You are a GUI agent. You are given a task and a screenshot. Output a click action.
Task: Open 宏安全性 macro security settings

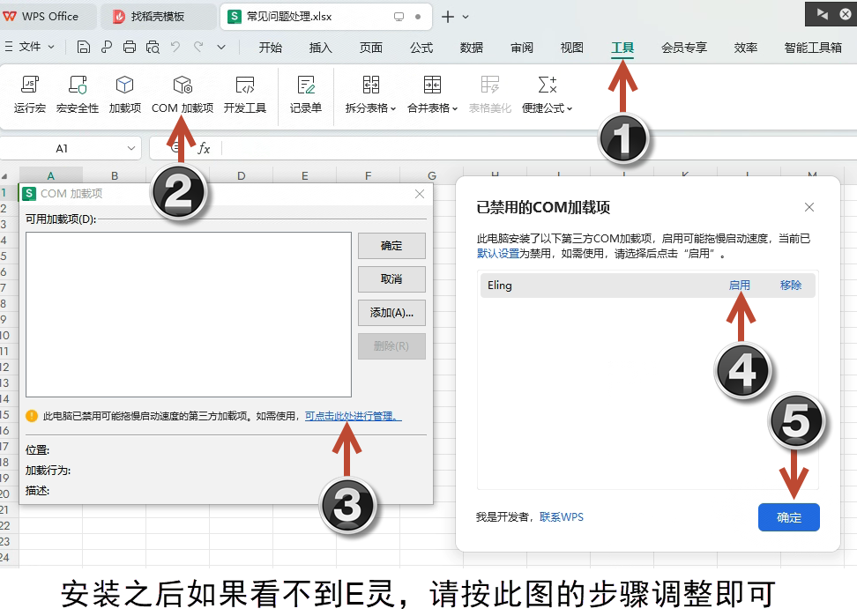click(77, 94)
